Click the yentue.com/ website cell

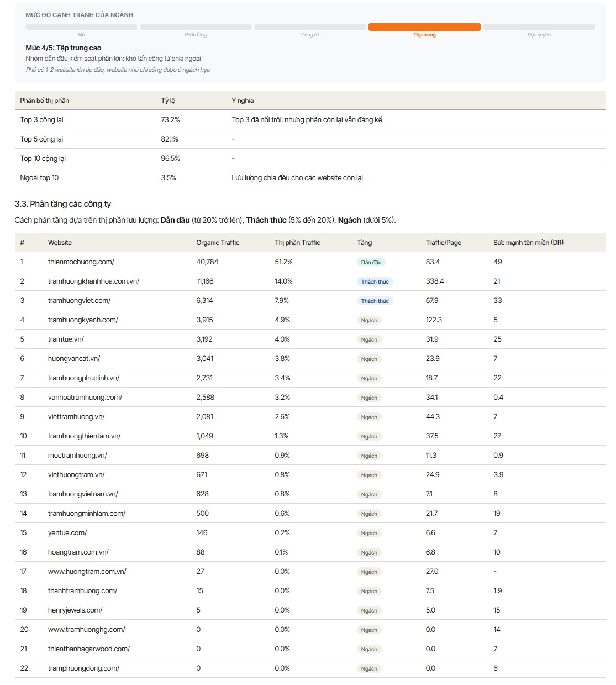coord(67,533)
